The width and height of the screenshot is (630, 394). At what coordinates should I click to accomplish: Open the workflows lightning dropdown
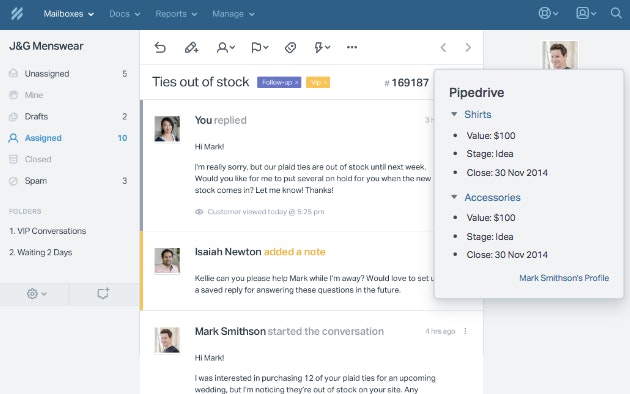coord(322,47)
